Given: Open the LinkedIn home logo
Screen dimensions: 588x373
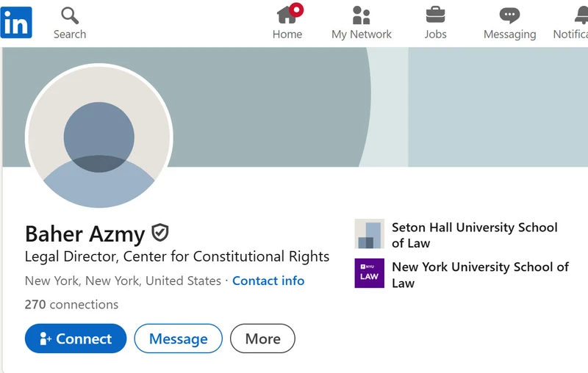Looking at the screenshot, I should coord(16,23).
